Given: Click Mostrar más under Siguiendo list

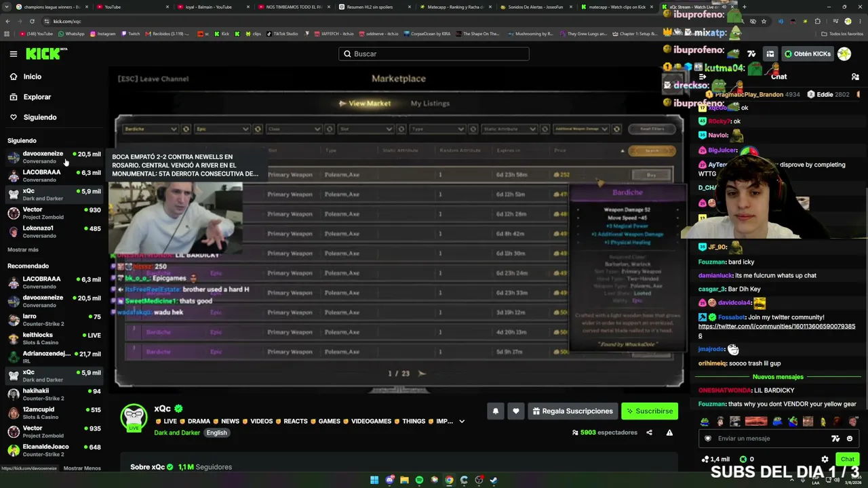Looking at the screenshot, I should 23,250.
